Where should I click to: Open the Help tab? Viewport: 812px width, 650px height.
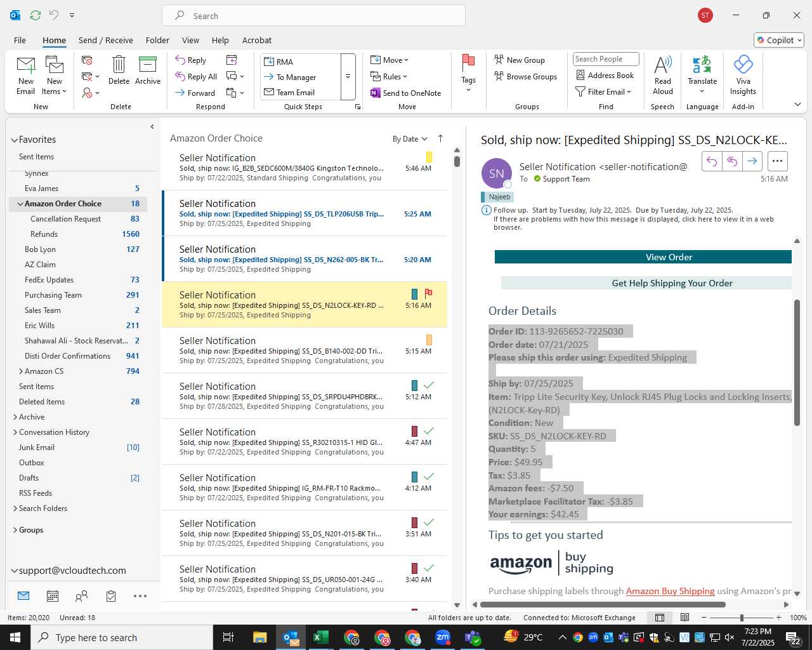220,40
